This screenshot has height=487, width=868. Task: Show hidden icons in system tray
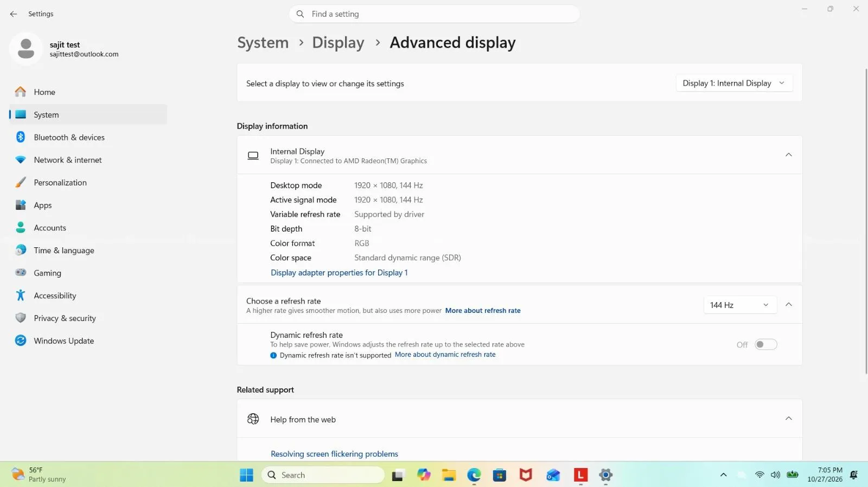[x=723, y=475]
